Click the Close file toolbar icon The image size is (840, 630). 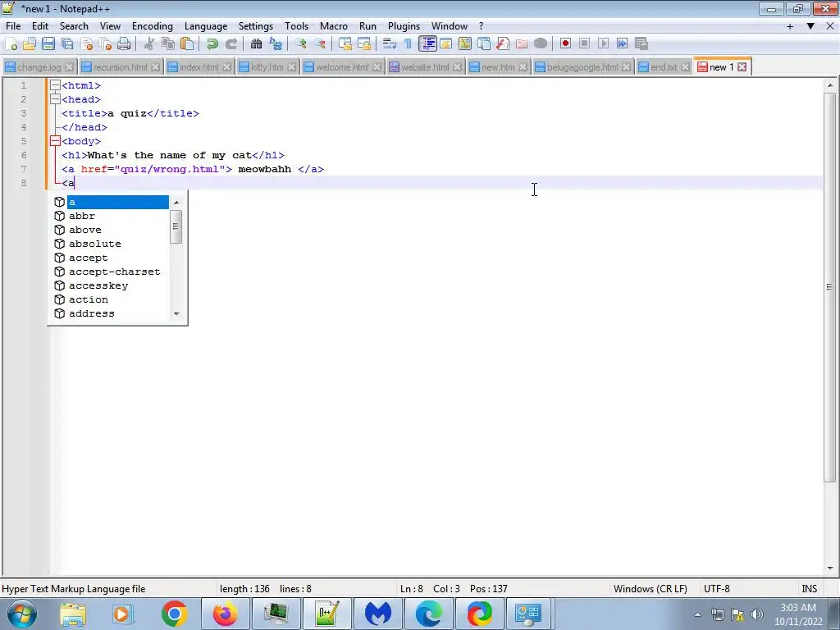click(x=86, y=44)
